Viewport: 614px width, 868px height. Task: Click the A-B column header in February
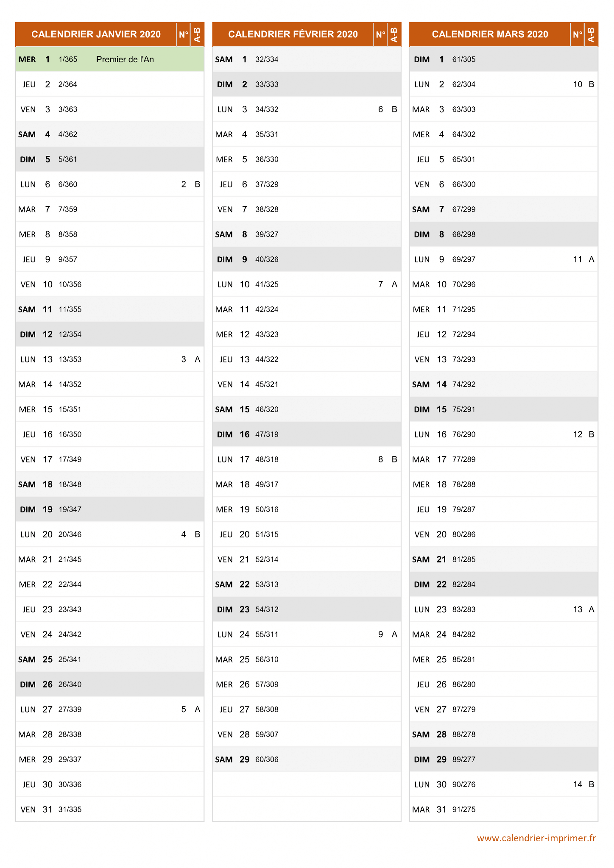(x=394, y=34)
